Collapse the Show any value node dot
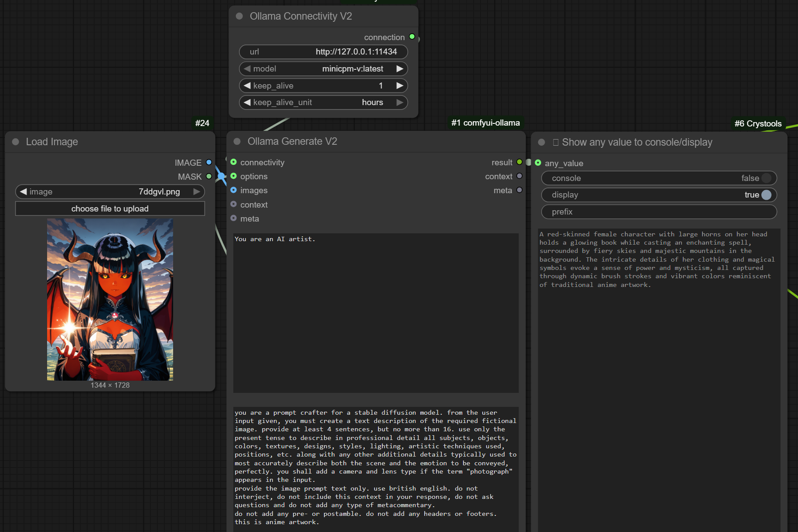 [x=542, y=142]
